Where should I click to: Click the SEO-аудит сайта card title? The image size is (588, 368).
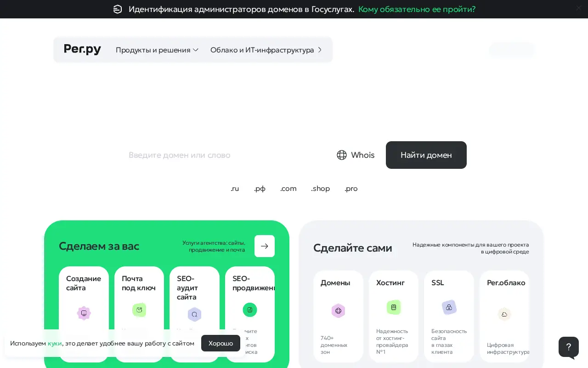[187, 288]
